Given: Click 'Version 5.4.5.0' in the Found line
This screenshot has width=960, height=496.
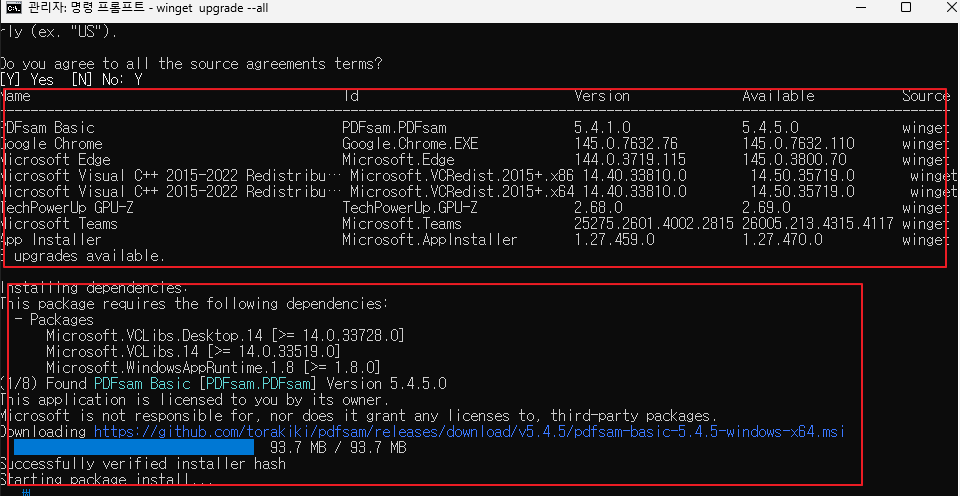Looking at the screenshot, I should pos(387,384).
